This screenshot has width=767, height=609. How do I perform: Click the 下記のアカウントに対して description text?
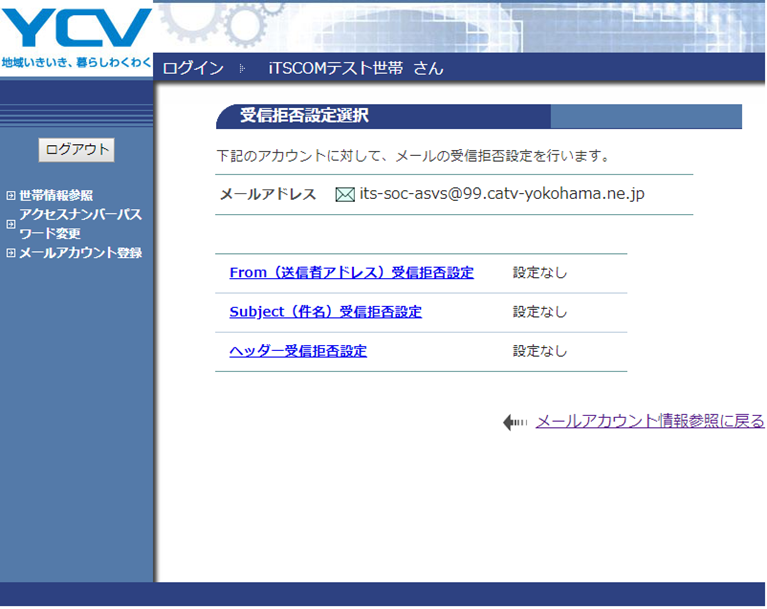tap(413, 156)
